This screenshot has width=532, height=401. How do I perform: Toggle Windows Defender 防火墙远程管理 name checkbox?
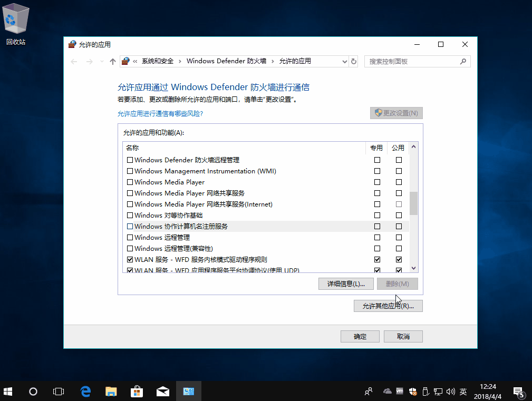(130, 160)
